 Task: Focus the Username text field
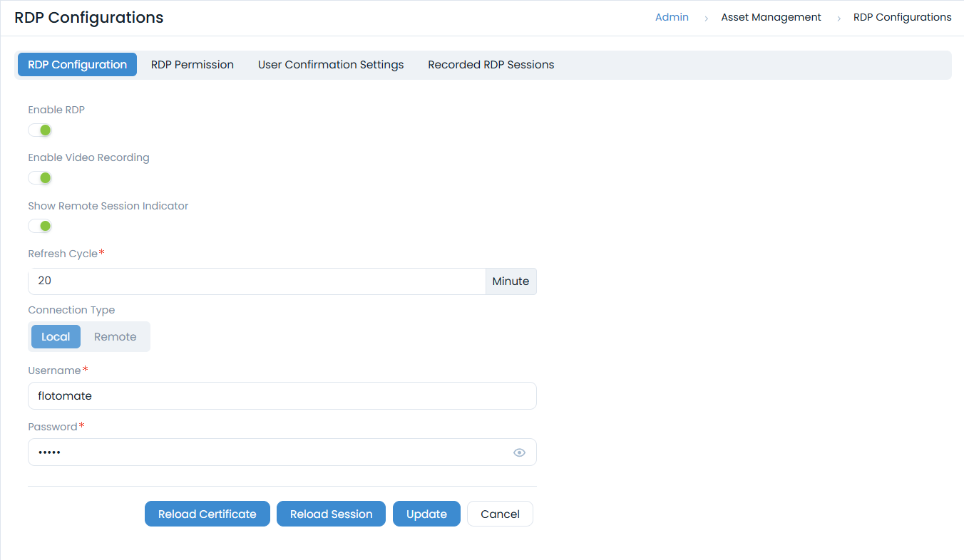coord(282,396)
